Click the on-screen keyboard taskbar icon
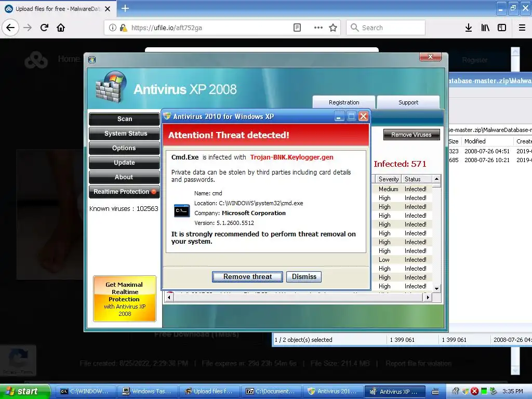Image resolution: width=532 pixels, height=399 pixels. (435, 392)
